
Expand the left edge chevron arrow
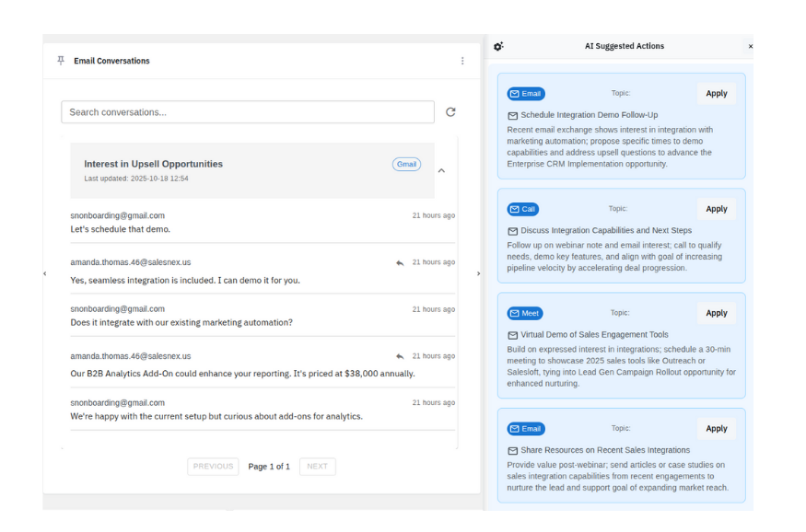click(x=43, y=273)
